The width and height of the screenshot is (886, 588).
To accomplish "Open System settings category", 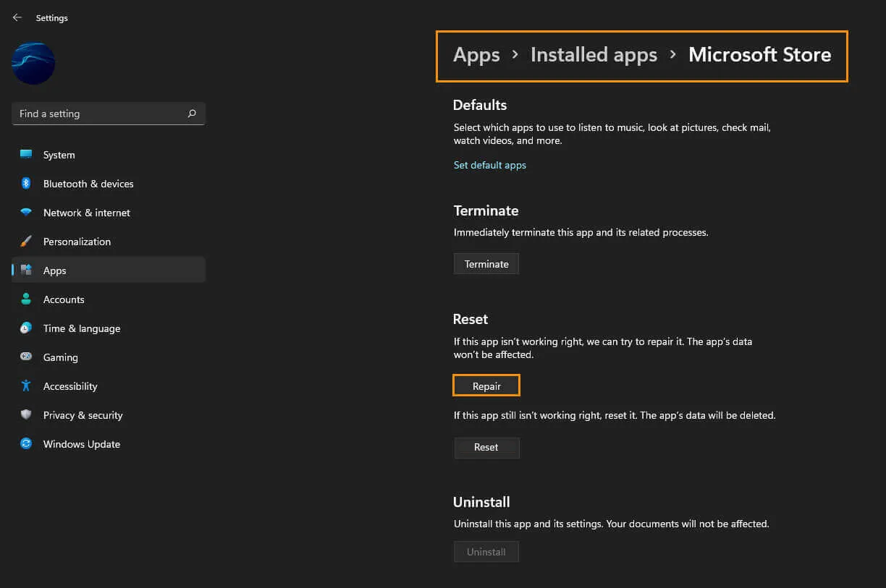I will click(x=109, y=155).
